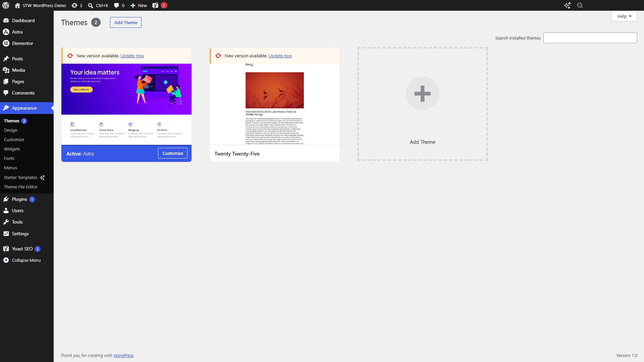Screen dimensions: 644x362
Task: Click the update icon on Astra notice
Action: [x=70, y=56]
